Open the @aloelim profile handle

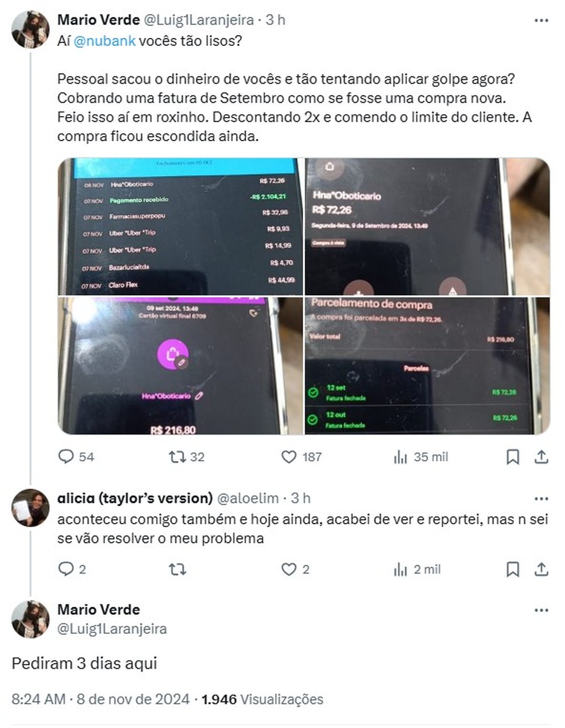coord(247,498)
